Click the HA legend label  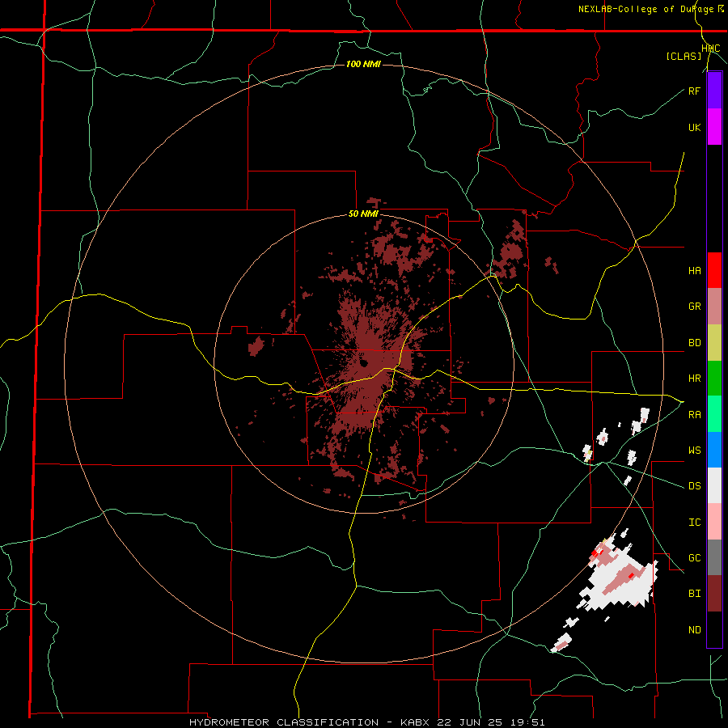click(694, 271)
